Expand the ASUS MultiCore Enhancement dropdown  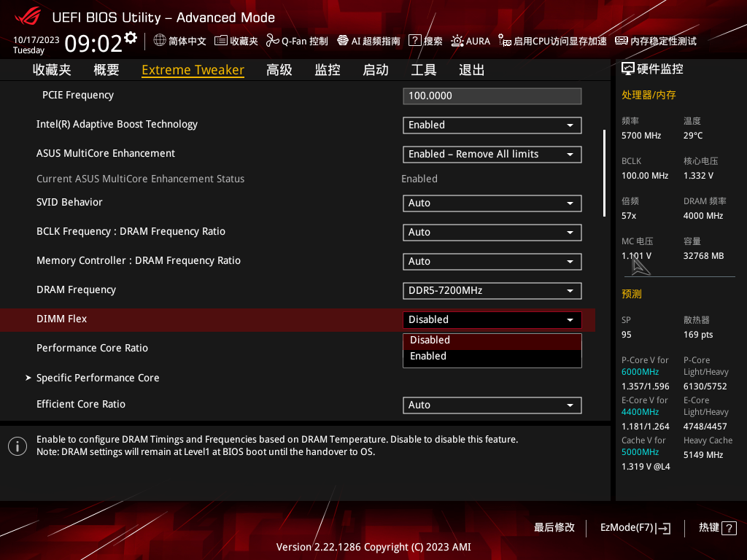point(492,155)
